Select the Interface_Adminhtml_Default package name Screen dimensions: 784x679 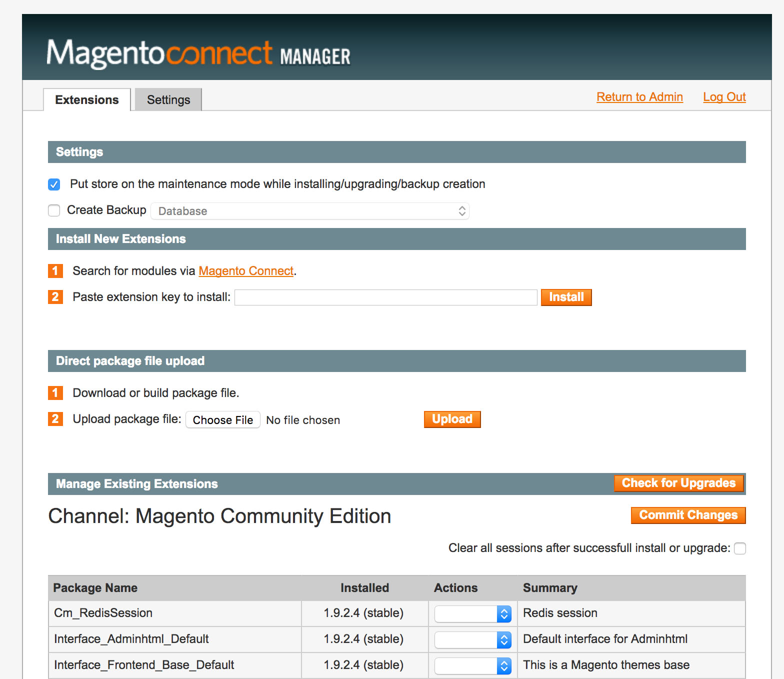click(x=131, y=639)
